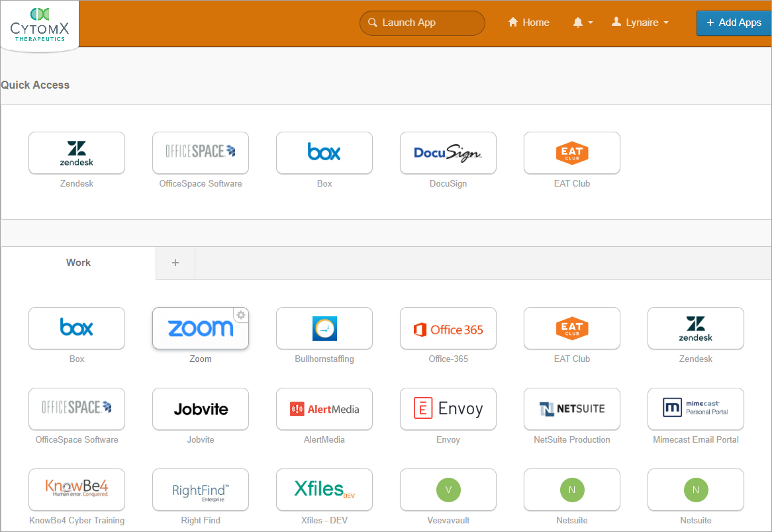Open Box tile in Quick Access
The height and width of the screenshot is (532, 772).
(x=324, y=153)
